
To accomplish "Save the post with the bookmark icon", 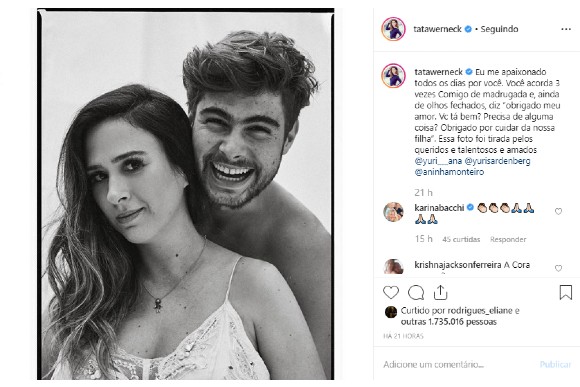I will [566, 292].
